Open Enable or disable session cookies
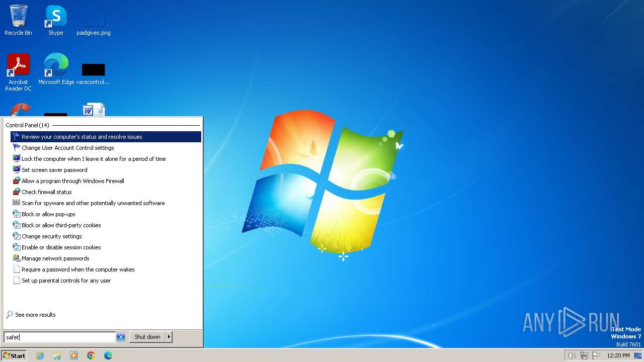The height and width of the screenshot is (362, 644). [106, 247]
